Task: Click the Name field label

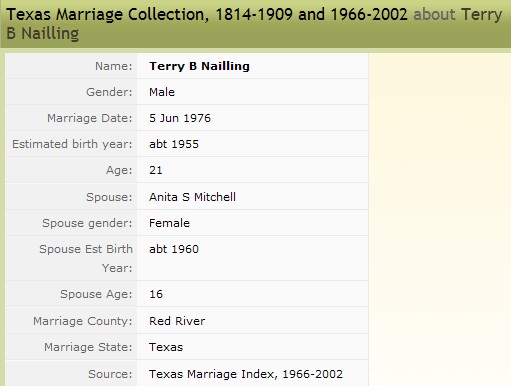Action: (114, 66)
